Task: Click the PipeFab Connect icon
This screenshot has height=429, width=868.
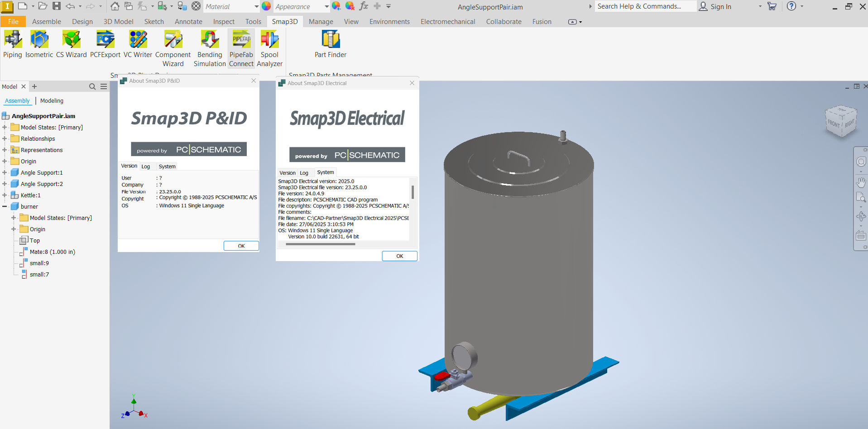Action: [241, 48]
